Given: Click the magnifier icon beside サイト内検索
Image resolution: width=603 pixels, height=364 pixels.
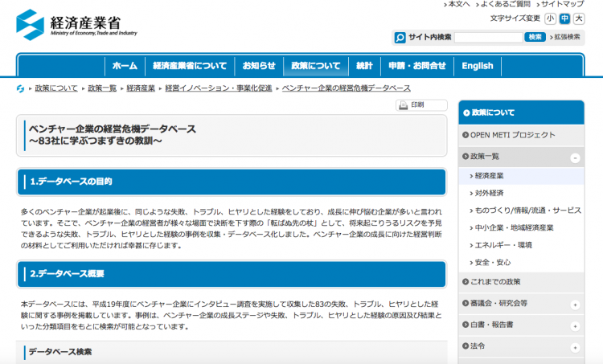Looking at the screenshot, I should 400,37.
